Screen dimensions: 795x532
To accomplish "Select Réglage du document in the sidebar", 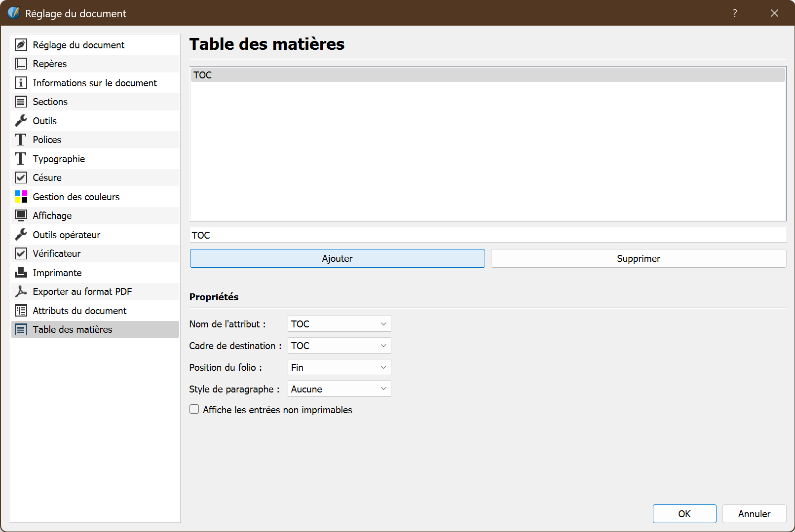I will [78, 45].
